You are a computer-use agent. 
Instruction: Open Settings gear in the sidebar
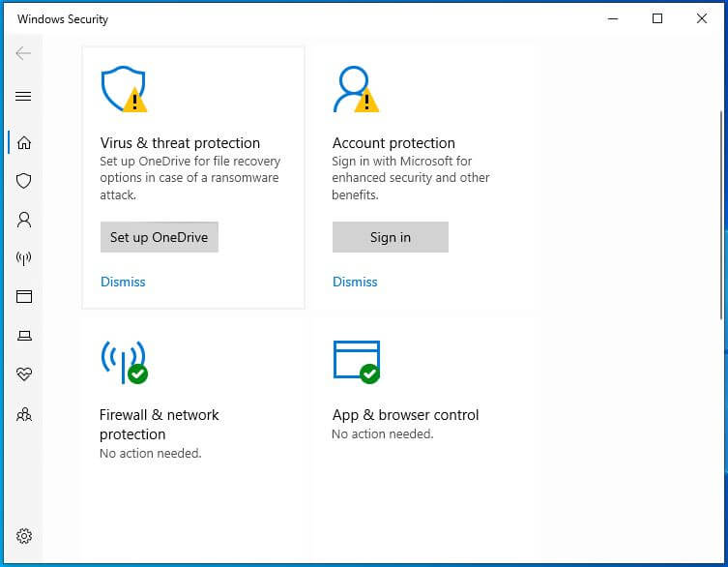click(x=24, y=536)
